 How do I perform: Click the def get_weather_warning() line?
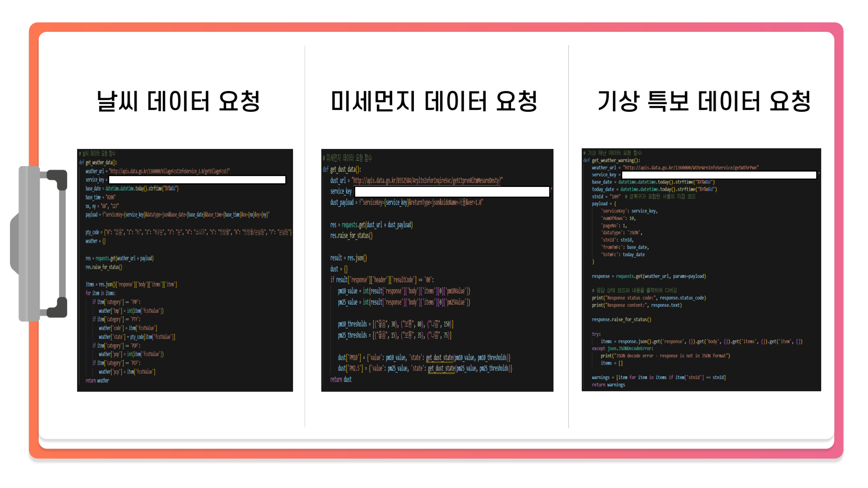coord(612,160)
